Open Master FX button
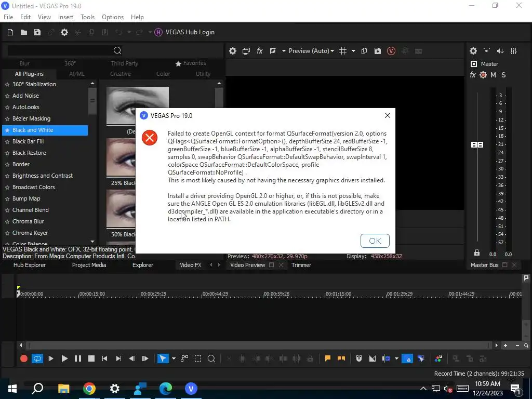Image resolution: width=532 pixels, height=399 pixels. point(473,75)
